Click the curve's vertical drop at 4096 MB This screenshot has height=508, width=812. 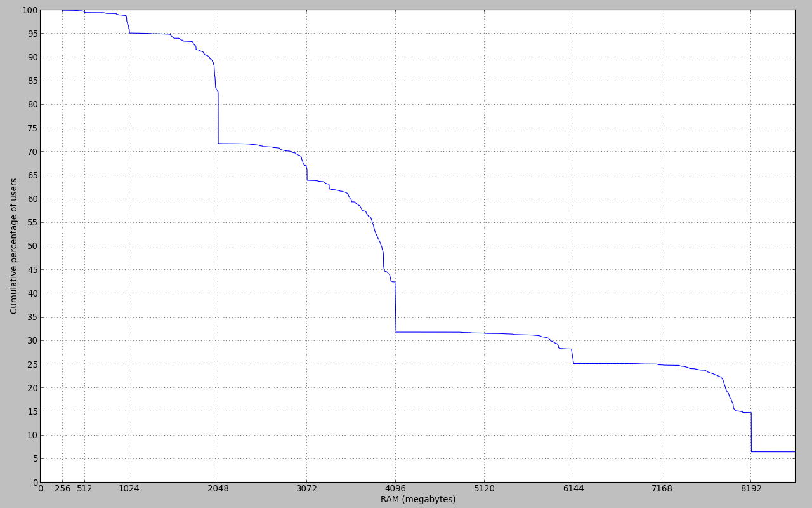click(395, 307)
